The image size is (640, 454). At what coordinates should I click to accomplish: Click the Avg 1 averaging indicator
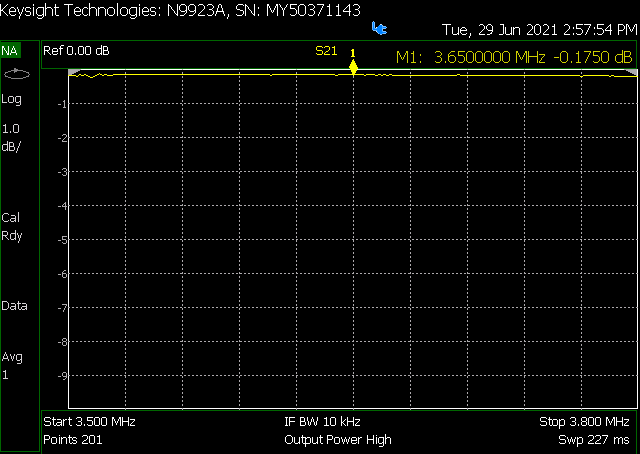(x=12, y=366)
